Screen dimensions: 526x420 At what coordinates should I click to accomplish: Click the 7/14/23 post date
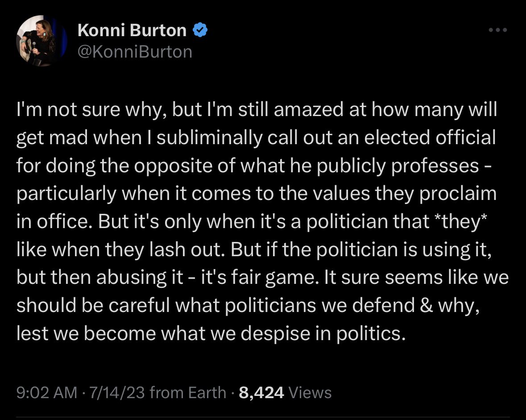pyautogui.click(x=117, y=392)
